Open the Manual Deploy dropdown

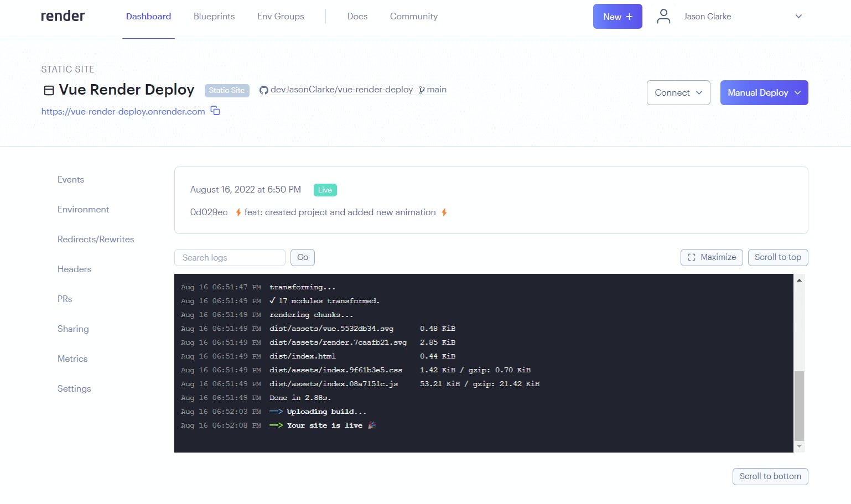coord(764,92)
